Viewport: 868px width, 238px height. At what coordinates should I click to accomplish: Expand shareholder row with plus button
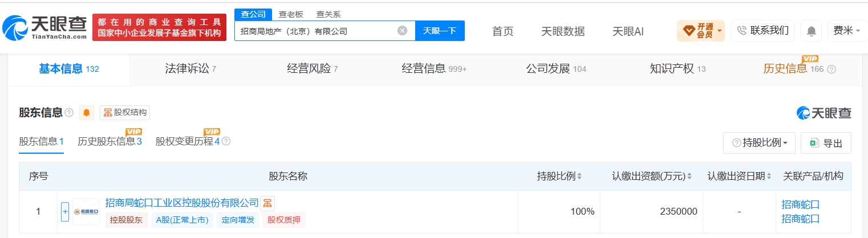65,212
